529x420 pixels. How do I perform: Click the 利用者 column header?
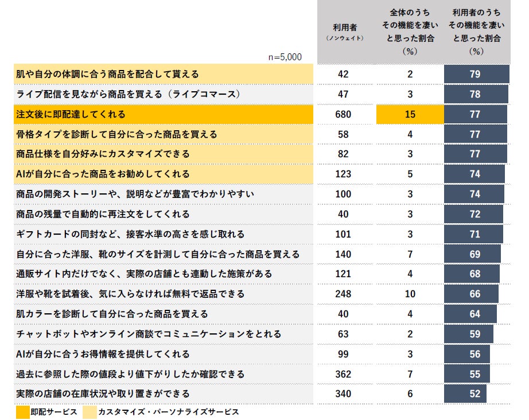click(345, 32)
